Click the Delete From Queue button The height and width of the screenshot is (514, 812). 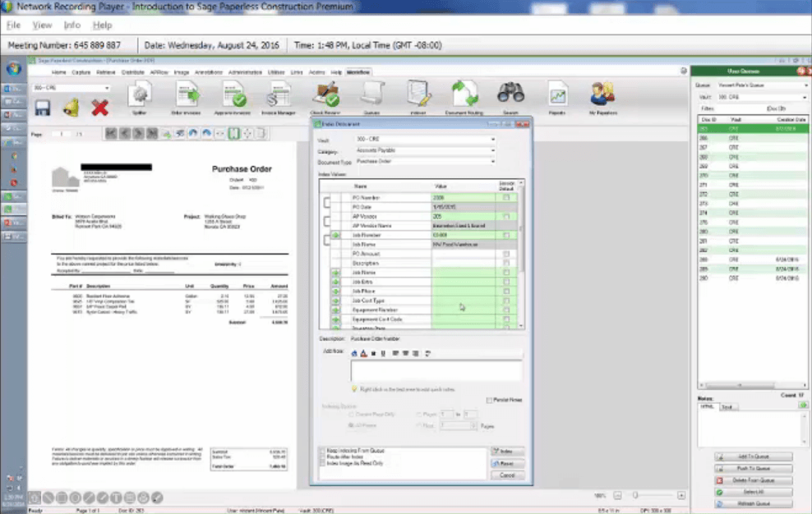[753, 480]
